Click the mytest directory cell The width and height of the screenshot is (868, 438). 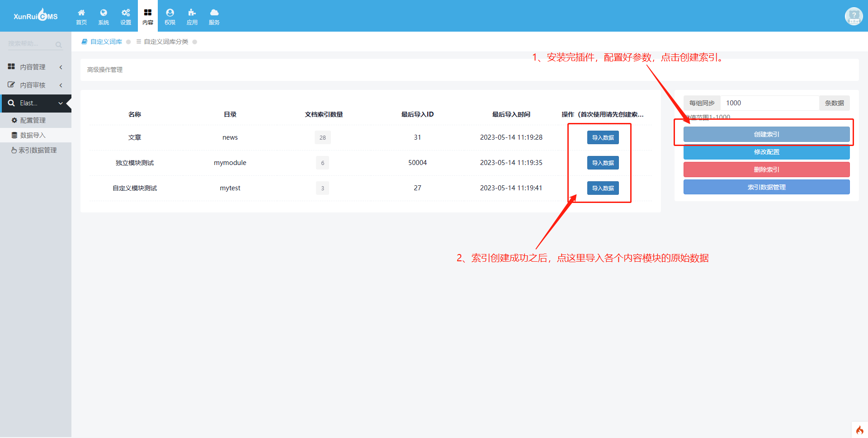pos(230,188)
